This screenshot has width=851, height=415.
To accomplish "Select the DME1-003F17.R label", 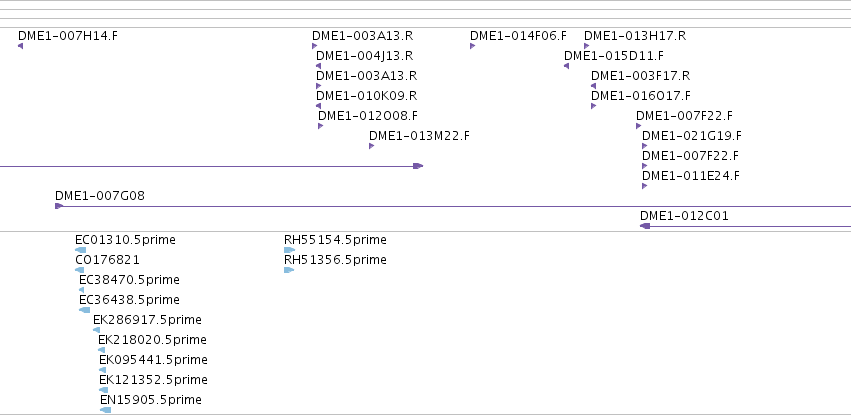I will 640,76.
